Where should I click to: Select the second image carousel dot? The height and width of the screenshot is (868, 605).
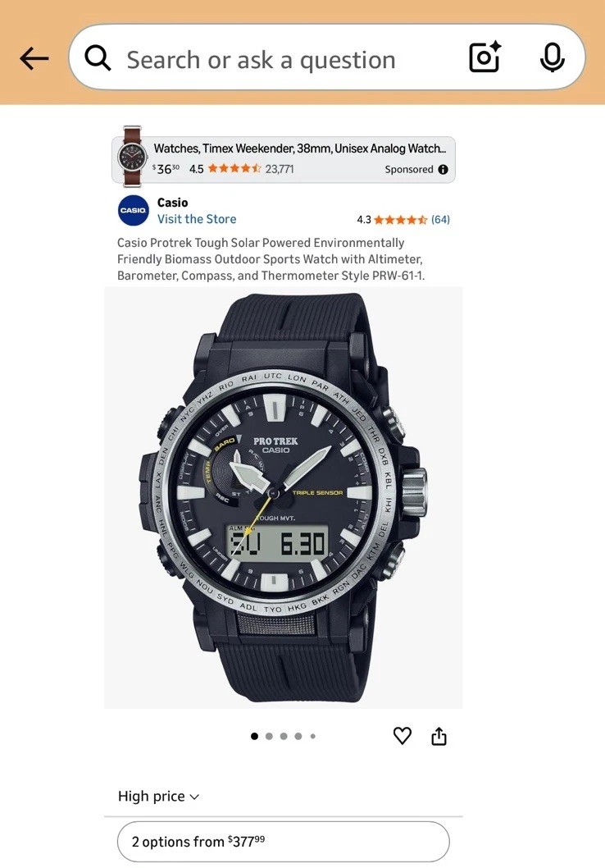269,736
